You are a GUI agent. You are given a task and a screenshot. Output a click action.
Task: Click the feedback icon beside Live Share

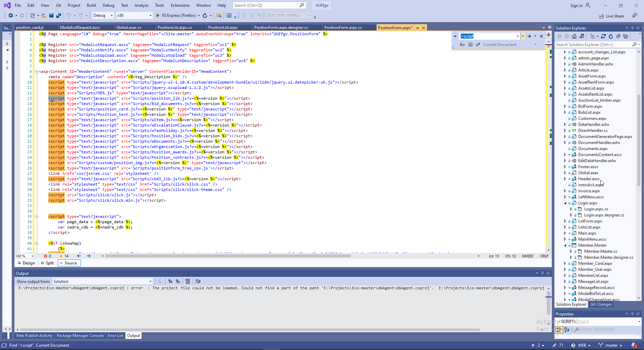[634, 16]
